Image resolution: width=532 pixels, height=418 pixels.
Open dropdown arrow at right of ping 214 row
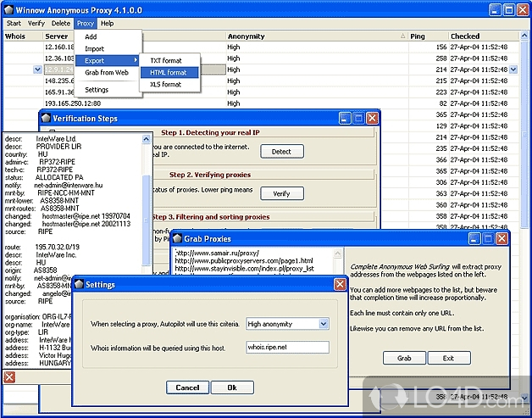(x=513, y=70)
